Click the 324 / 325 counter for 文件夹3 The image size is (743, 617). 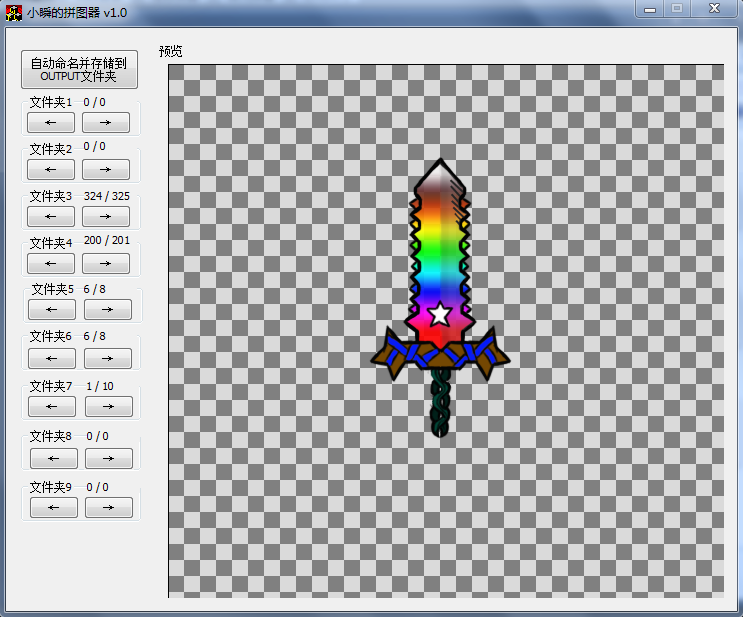(x=107, y=196)
